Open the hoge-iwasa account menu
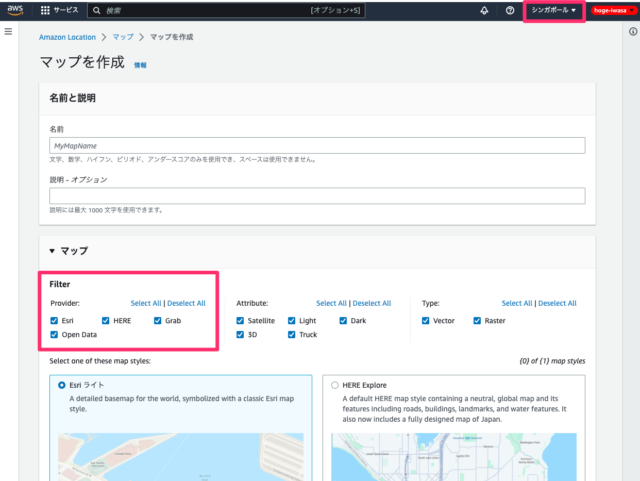This screenshot has height=481, width=640. (x=614, y=10)
